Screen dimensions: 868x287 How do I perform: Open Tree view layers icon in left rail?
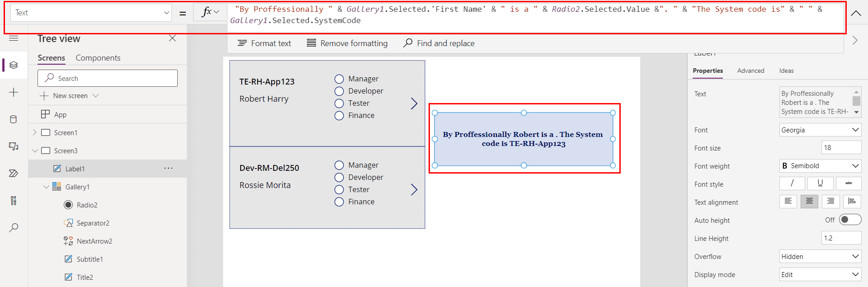(x=14, y=65)
